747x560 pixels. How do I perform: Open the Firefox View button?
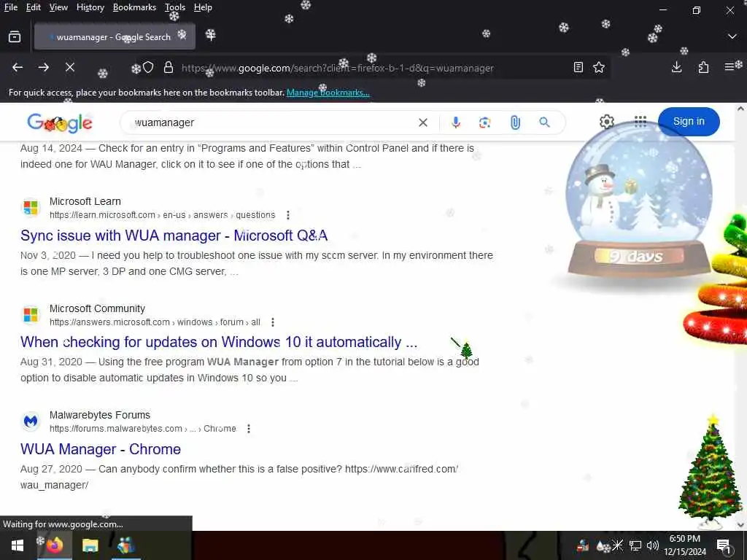15,36
